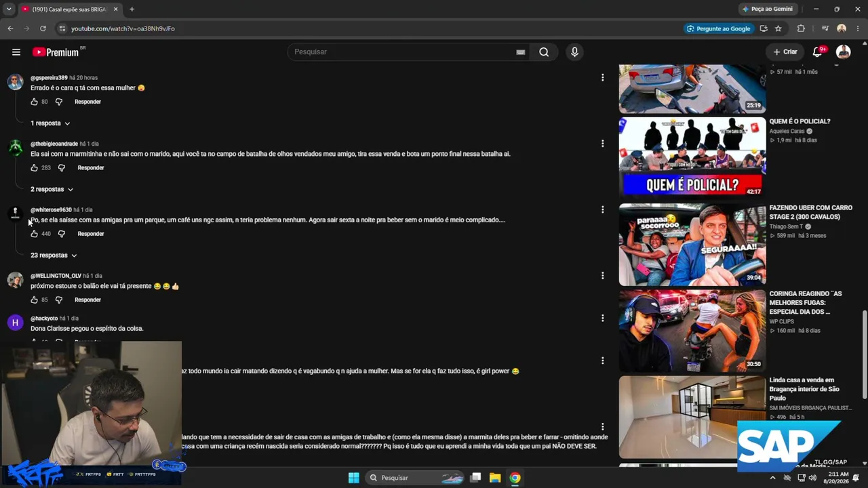Open options for @WELLINGTON_OLV's comment

coord(602,276)
